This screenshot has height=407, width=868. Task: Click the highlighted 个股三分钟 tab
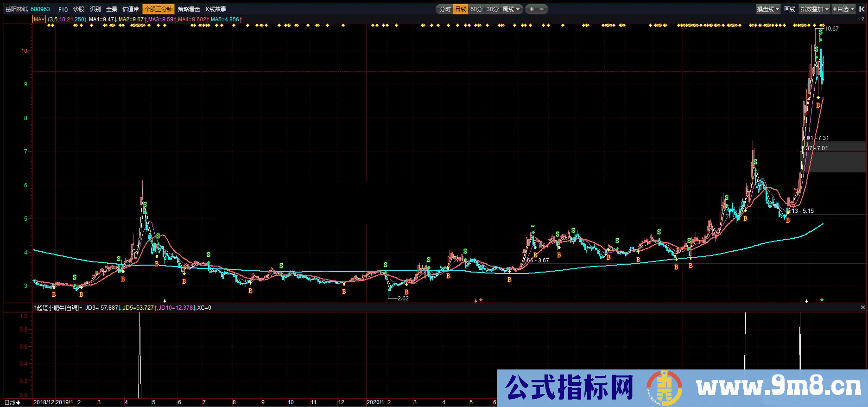(x=158, y=9)
